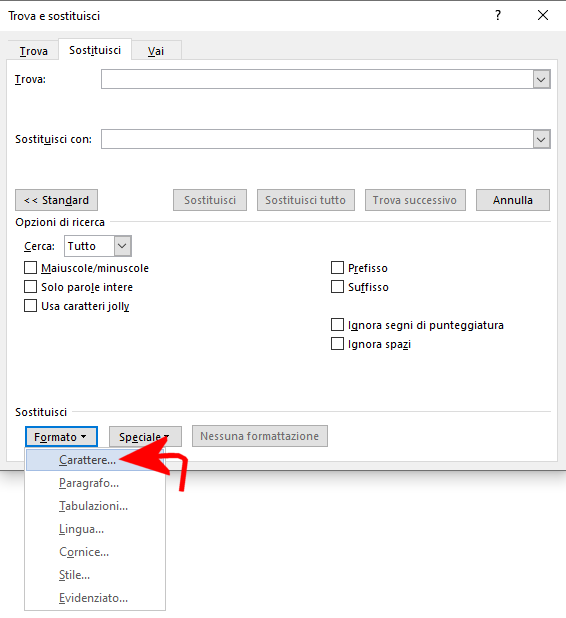Check Ignora segni di punteggiatura
The image size is (566, 618).
coord(337,325)
